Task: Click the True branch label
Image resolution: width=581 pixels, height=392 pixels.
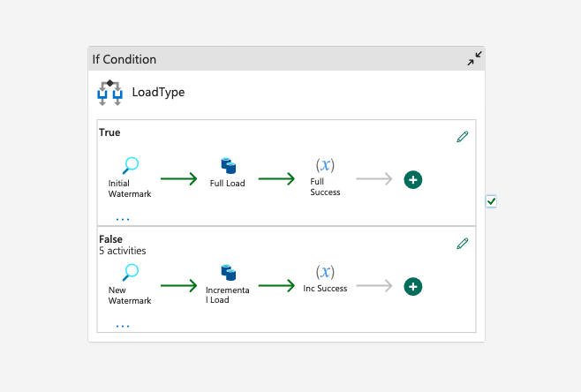Action: [x=109, y=132]
